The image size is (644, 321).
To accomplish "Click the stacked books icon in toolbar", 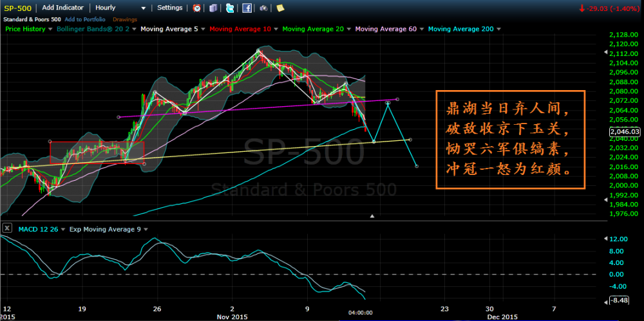I will tap(213, 8).
